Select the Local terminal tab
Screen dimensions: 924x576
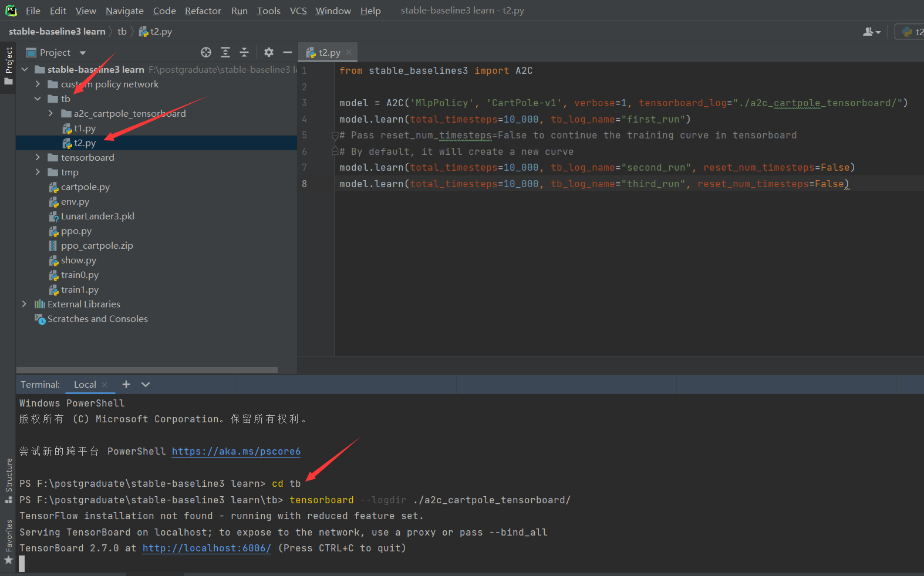(x=85, y=385)
